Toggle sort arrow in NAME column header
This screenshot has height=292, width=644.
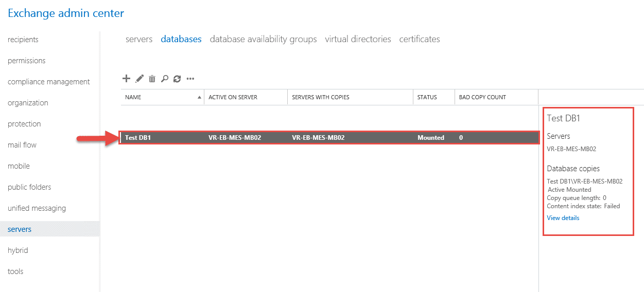(199, 97)
